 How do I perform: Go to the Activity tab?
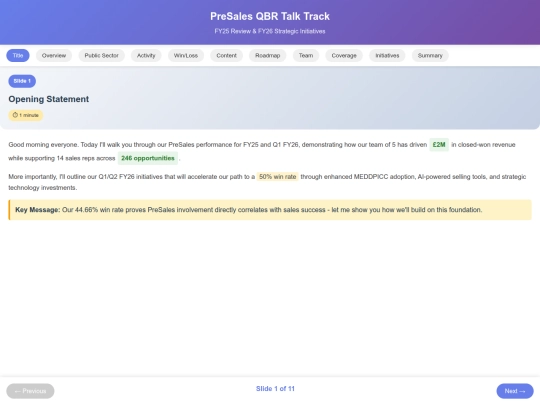tap(146, 55)
